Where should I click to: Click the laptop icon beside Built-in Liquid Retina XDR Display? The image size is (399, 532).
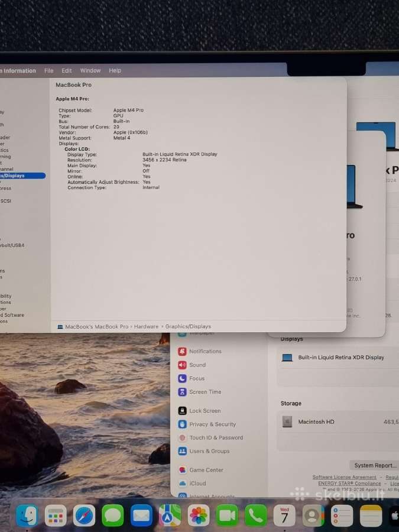(x=287, y=358)
